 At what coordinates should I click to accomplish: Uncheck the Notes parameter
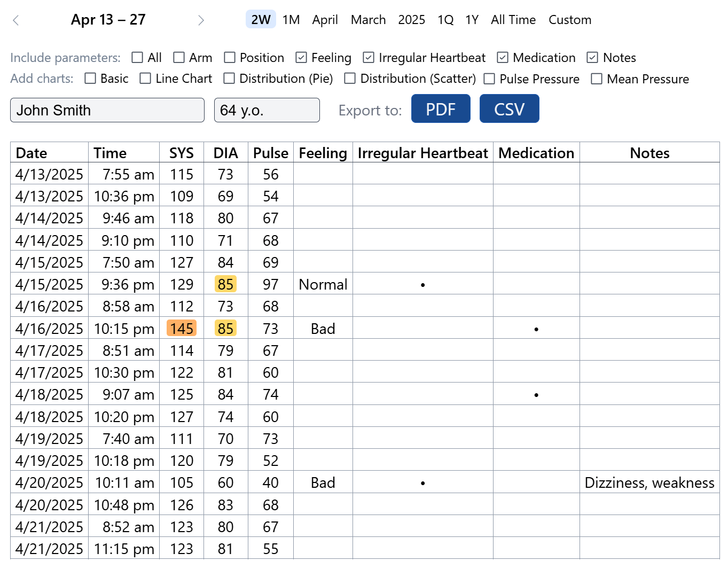592,57
